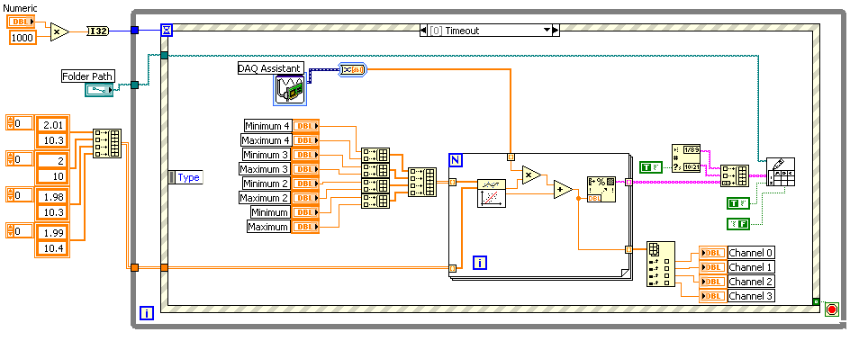Select the I32 conversion node
Viewport: 868px width, 341px height.
[98, 31]
